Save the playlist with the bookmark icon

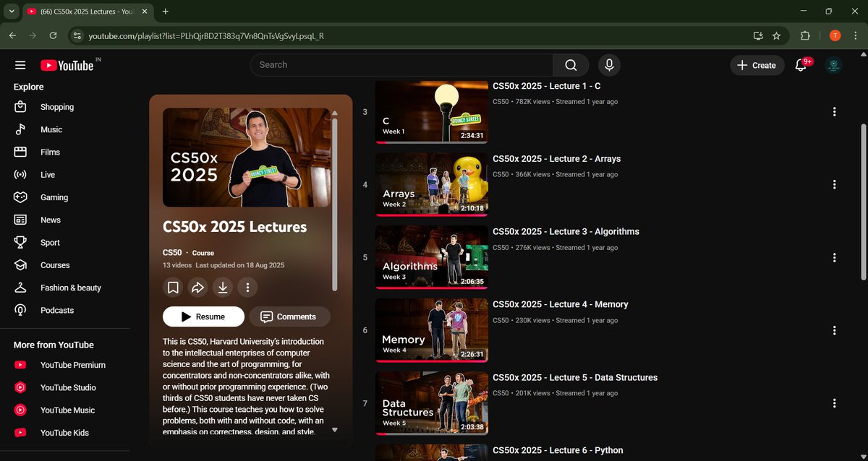pos(173,288)
